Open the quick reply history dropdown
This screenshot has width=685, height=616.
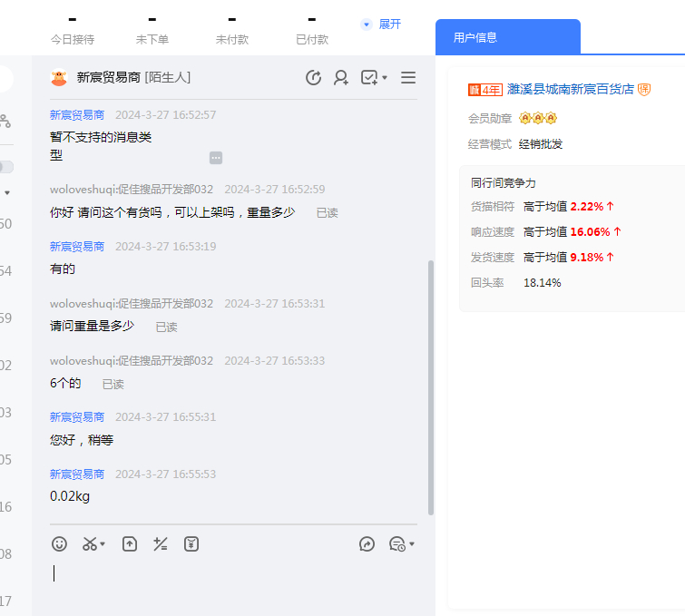click(412, 544)
